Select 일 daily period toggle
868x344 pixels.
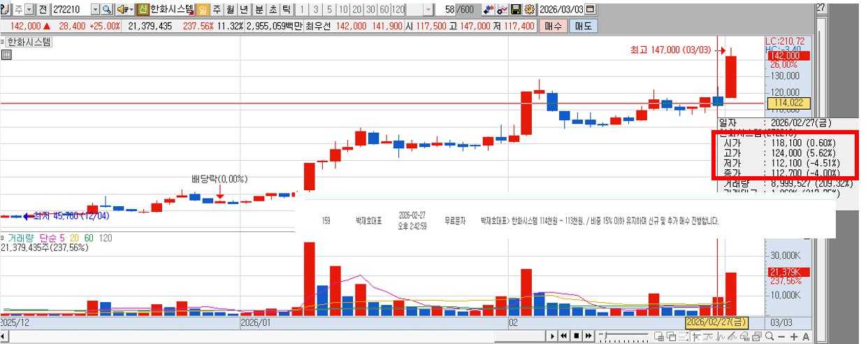(x=203, y=10)
